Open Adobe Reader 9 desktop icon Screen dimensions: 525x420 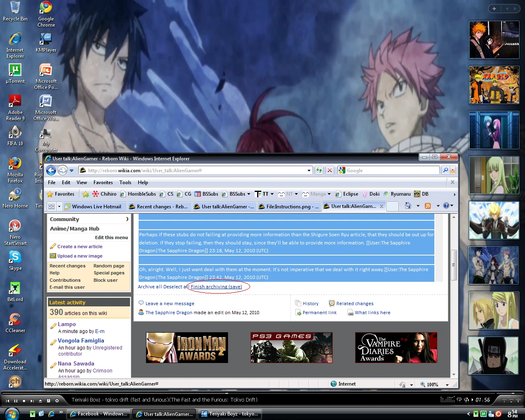[15, 108]
